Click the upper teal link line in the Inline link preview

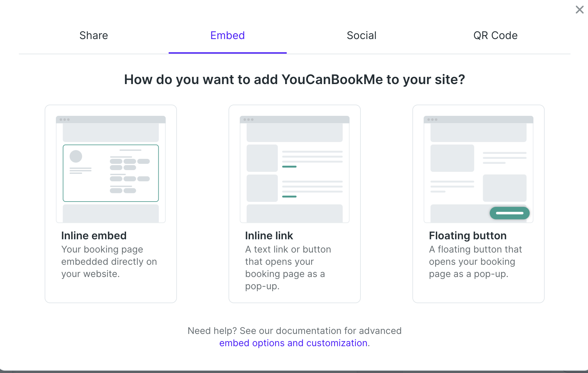pos(289,166)
